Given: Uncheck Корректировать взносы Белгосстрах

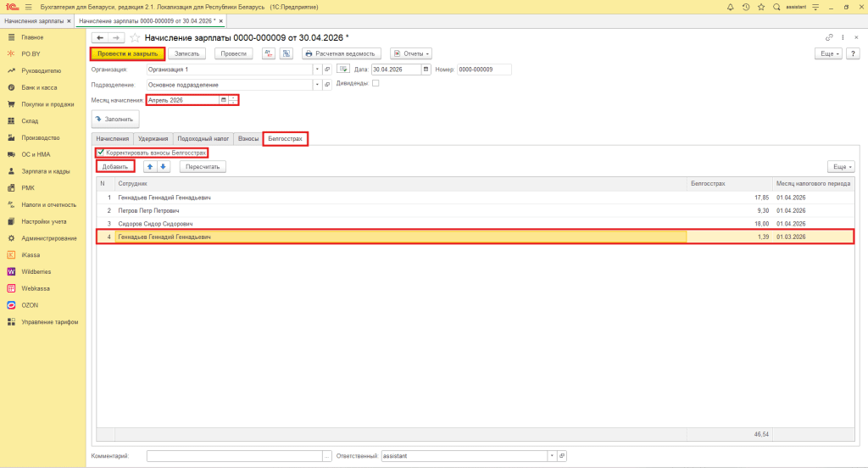Looking at the screenshot, I should point(101,153).
